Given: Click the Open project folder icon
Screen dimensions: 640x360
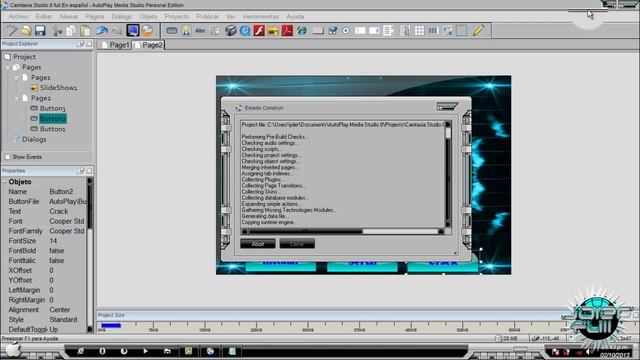Looking at the screenshot, I should (26, 31).
